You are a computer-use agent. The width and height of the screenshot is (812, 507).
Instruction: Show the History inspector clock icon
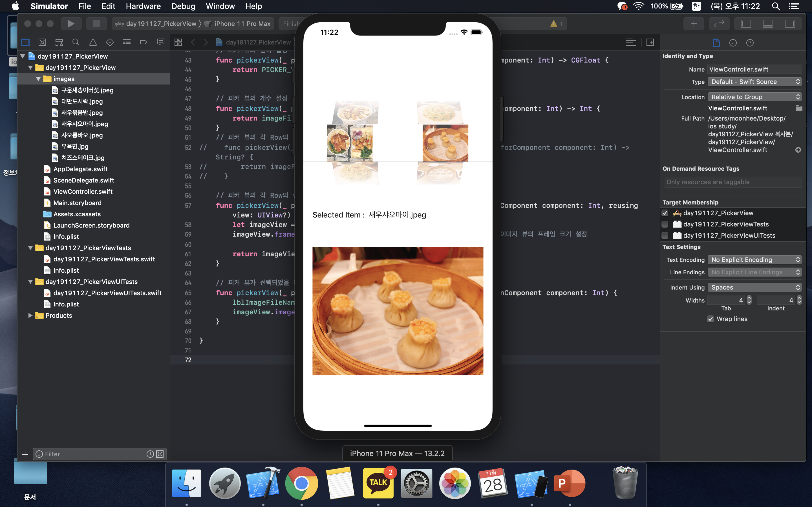(733, 43)
